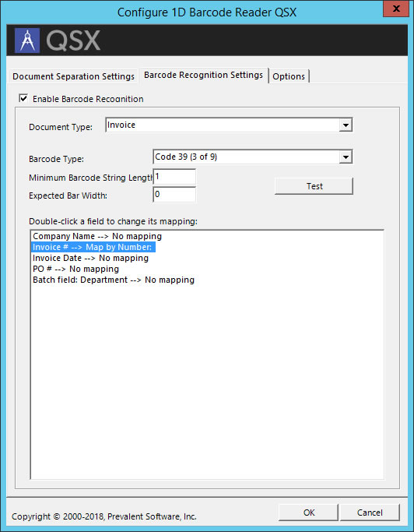The height and width of the screenshot is (532, 414).
Task: Click the QSX compass logo icon
Action: pyautogui.click(x=27, y=41)
